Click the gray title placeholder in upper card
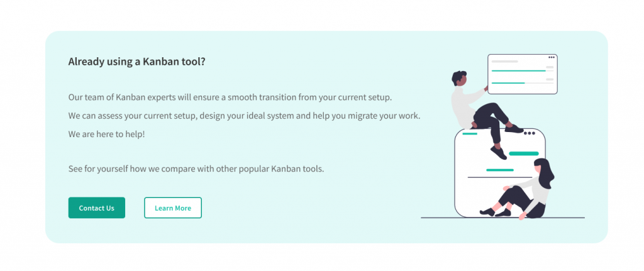The image size is (644, 271). (x=504, y=62)
